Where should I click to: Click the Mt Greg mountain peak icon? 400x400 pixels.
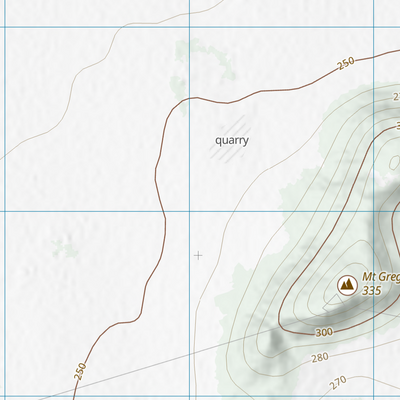(347, 285)
